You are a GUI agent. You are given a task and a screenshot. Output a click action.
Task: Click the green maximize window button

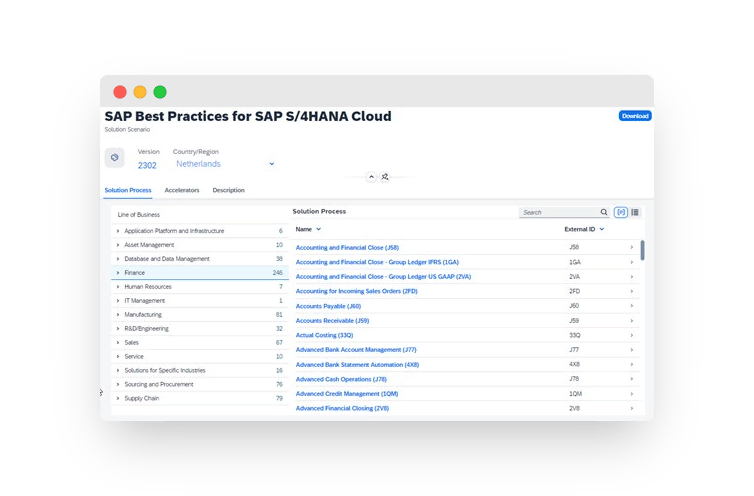[160, 92]
